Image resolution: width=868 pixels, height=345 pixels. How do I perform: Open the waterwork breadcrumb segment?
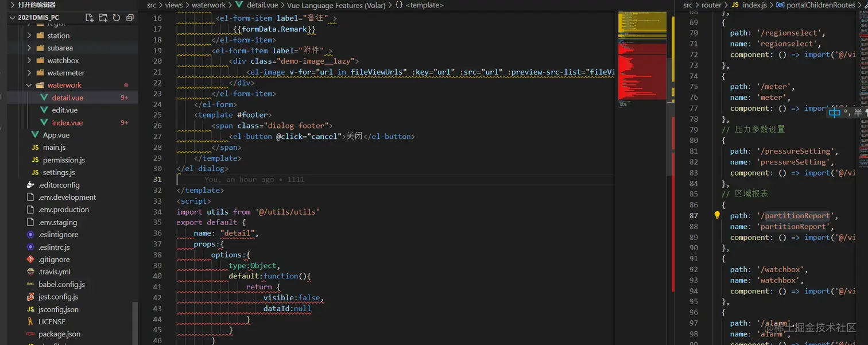208,5
